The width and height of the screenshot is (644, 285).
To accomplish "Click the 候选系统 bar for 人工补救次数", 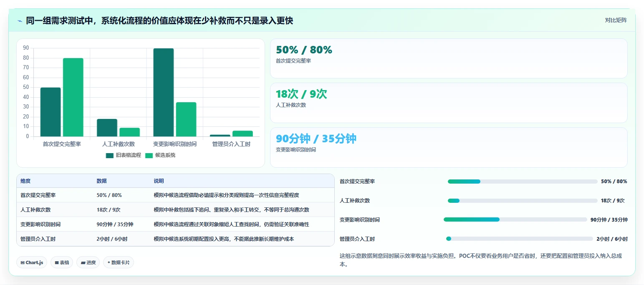I will (x=129, y=132).
